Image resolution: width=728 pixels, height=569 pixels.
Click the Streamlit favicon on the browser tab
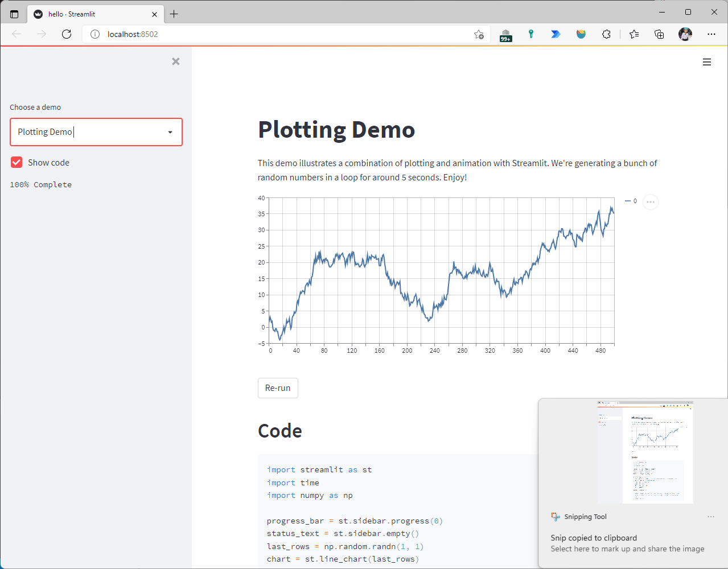pos(38,14)
